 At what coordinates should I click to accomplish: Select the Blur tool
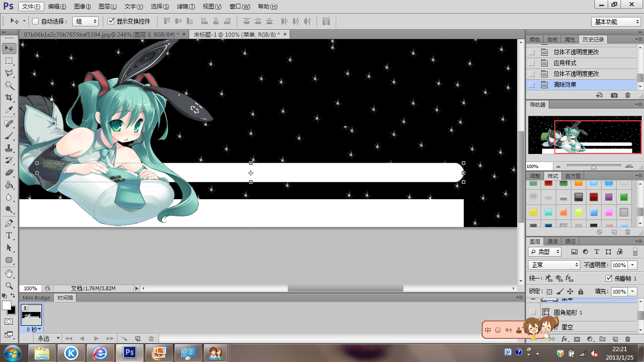coord(9,197)
